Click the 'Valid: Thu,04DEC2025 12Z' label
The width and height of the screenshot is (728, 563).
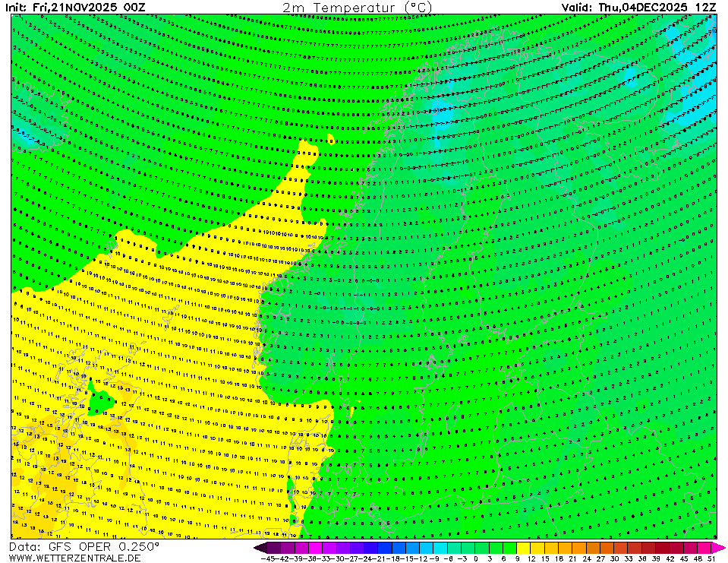(x=638, y=8)
